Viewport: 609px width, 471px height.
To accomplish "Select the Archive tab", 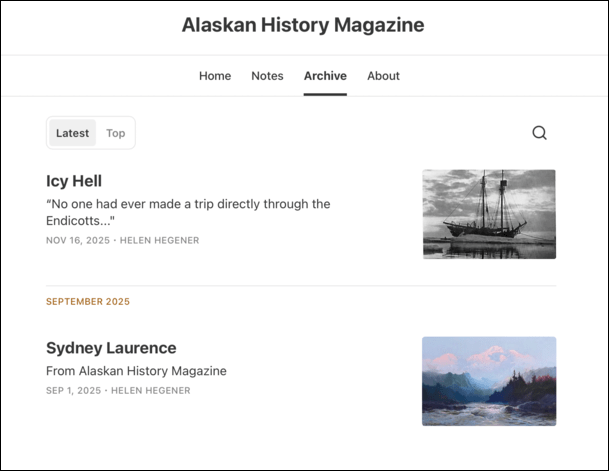I will coord(325,76).
